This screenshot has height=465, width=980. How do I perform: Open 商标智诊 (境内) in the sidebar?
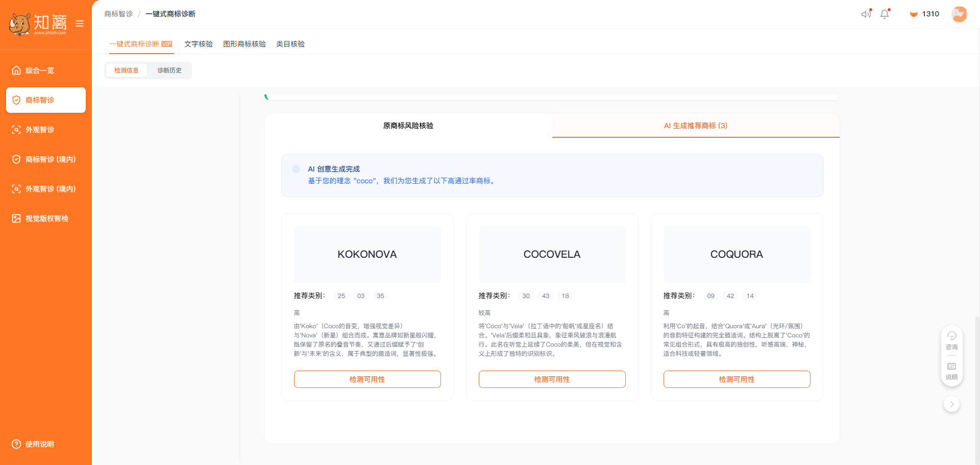(46, 159)
